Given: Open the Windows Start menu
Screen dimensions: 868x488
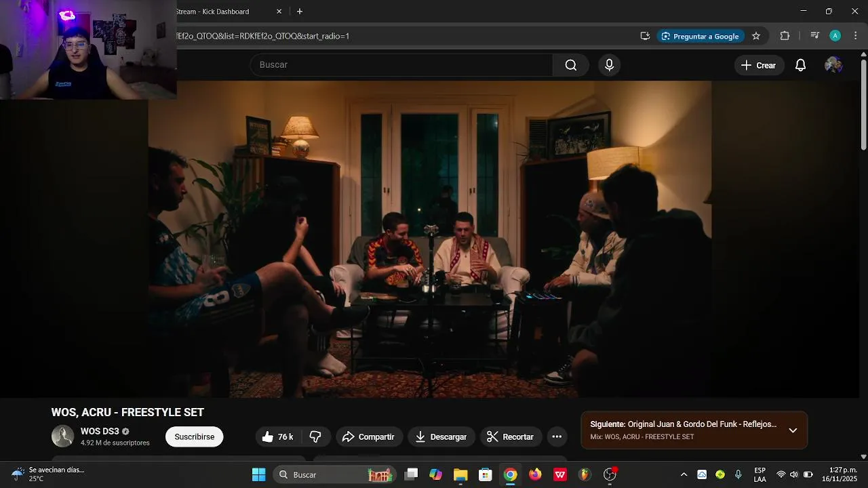Looking at the screenshot, I should pos(259,474).
